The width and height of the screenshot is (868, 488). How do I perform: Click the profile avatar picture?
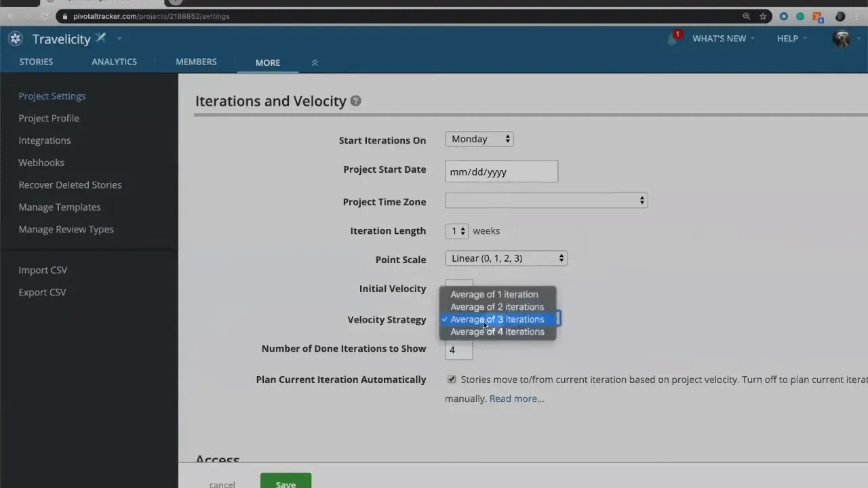841,39
